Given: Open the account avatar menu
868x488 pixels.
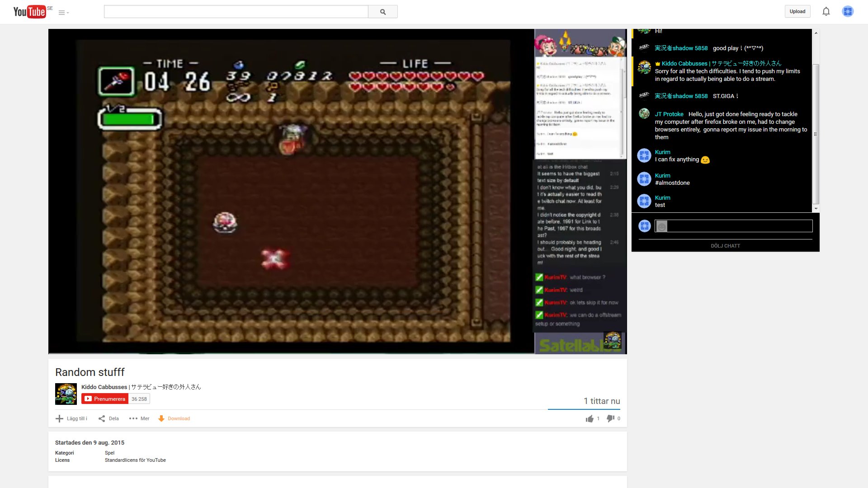Looking at the screenshot, I should click(848, 12).
